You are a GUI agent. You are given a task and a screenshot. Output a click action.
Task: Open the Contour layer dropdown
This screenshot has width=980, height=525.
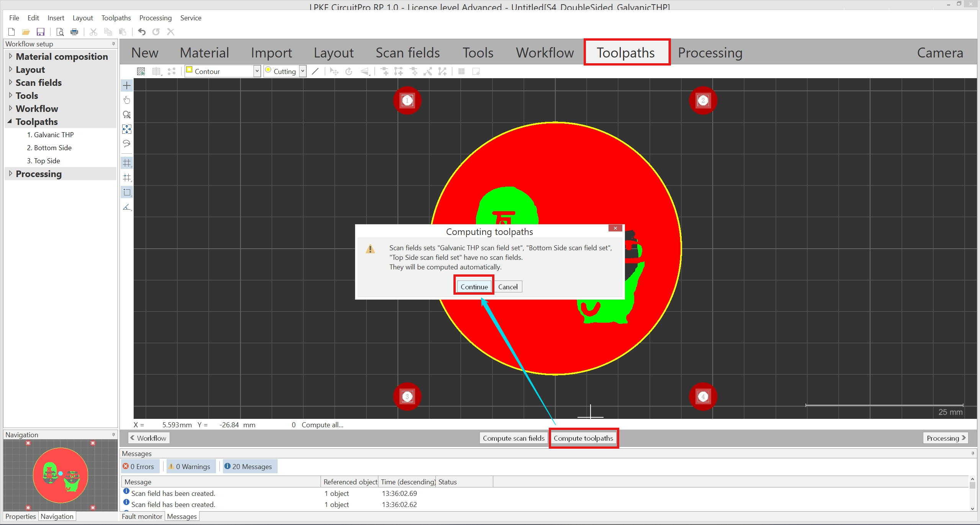(256, 71)
